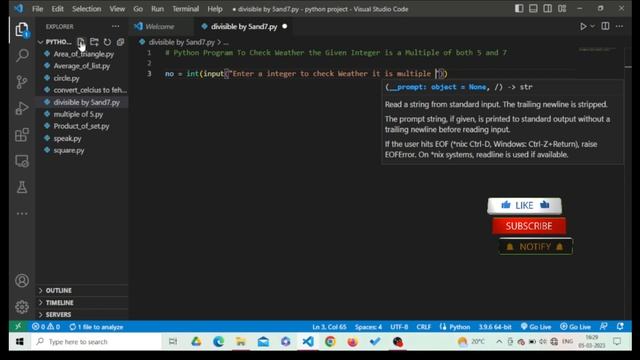Open the Search view in activity bar
This screenshot has height=360, width=640.
22,55
